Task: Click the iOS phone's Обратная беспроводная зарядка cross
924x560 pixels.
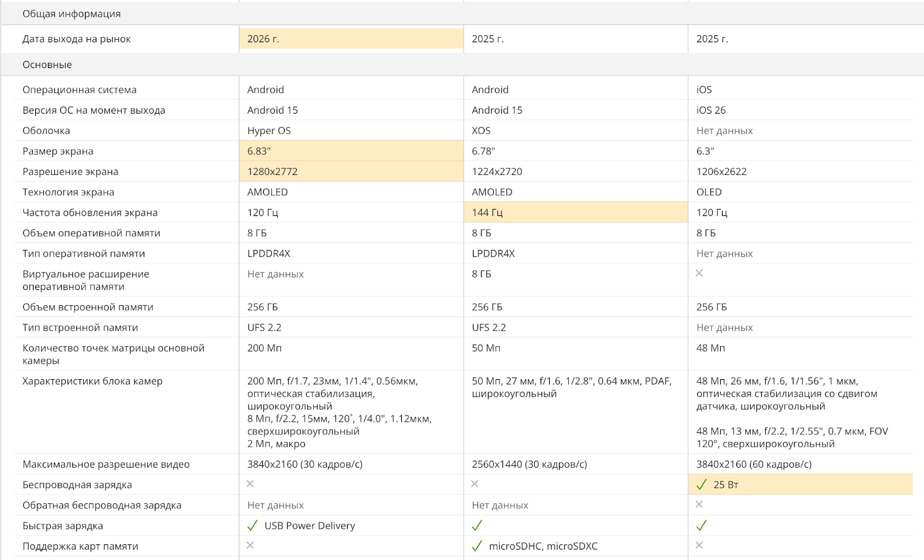Action: (x=699, y=505)
